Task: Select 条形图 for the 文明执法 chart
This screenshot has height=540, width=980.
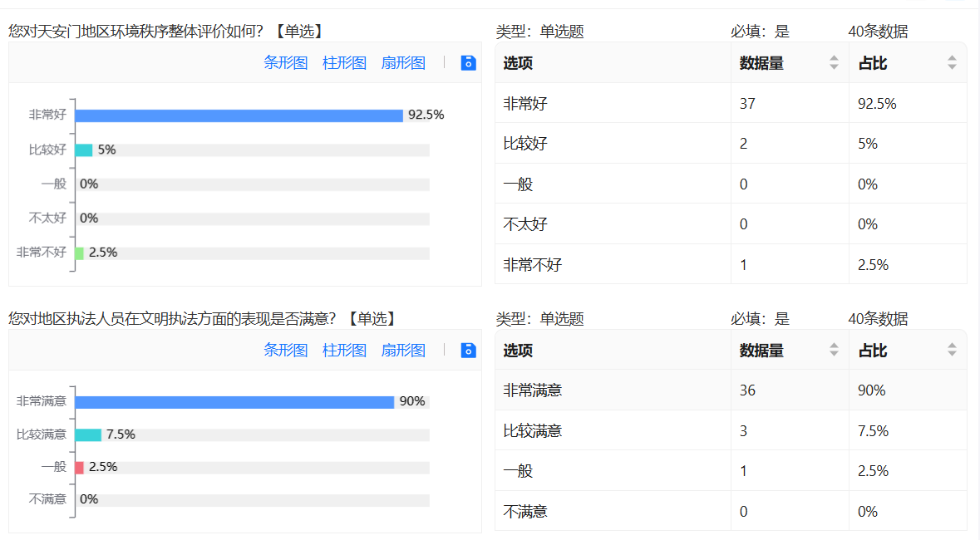Action: coord(286,351)
